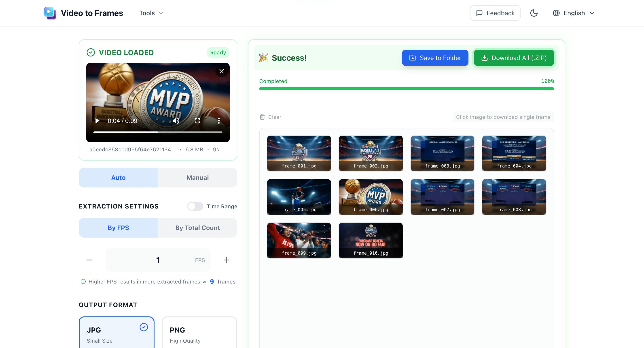Expand the English language selector
This screenshot has width=644, height=348.
tap(574, 13)
